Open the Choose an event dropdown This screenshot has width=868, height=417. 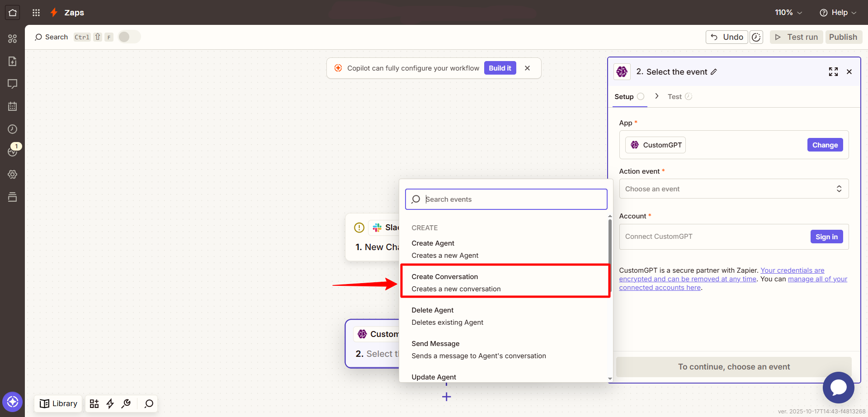tap(733, 189)
